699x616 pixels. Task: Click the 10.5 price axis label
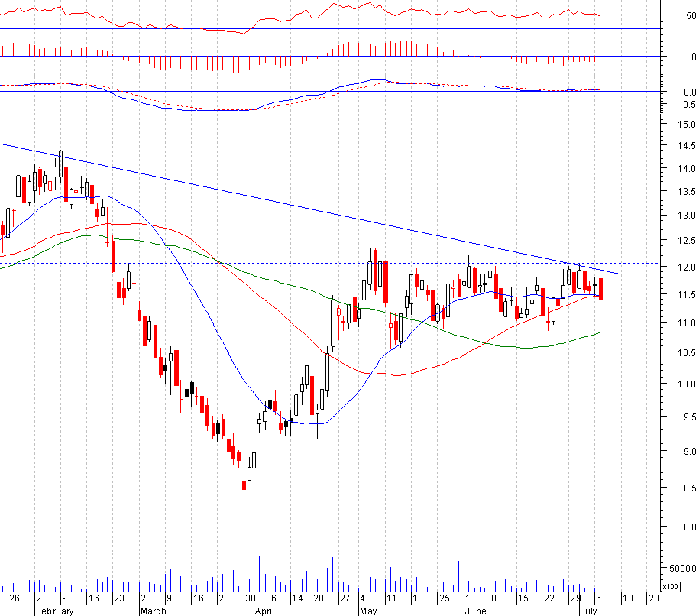coord(687,353)
